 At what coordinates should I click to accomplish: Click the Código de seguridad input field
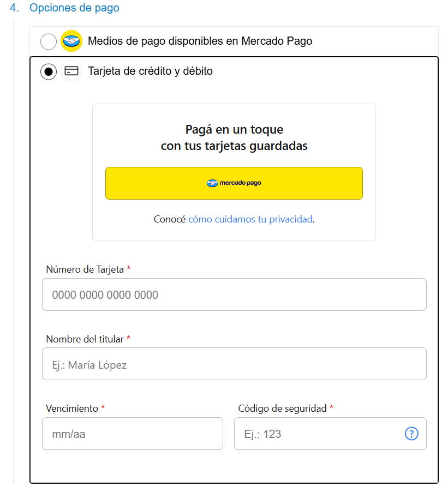point(316,434)
